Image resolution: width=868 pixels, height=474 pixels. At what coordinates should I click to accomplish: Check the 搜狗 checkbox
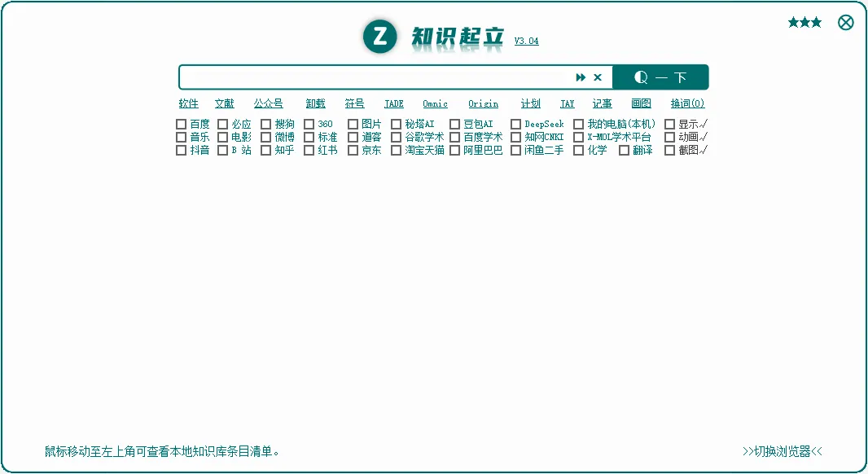(265, 124)
